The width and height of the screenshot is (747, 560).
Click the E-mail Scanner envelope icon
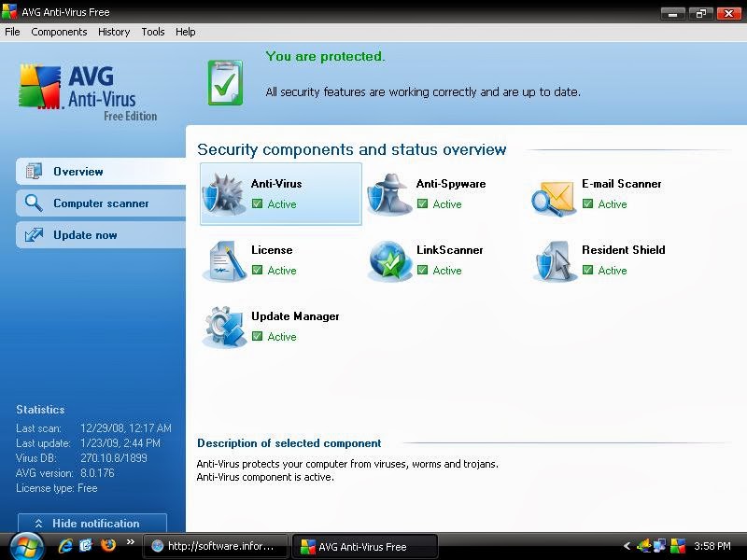tap(554, 197)
